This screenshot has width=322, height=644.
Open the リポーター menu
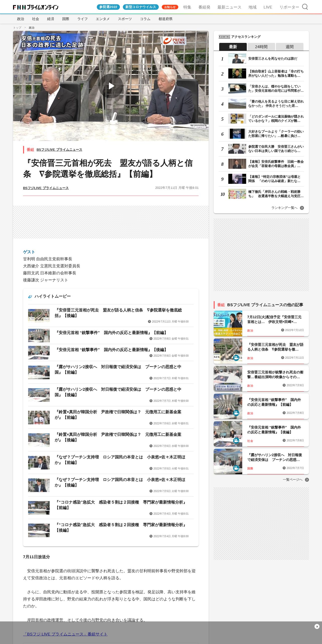[x=289, y=7]
